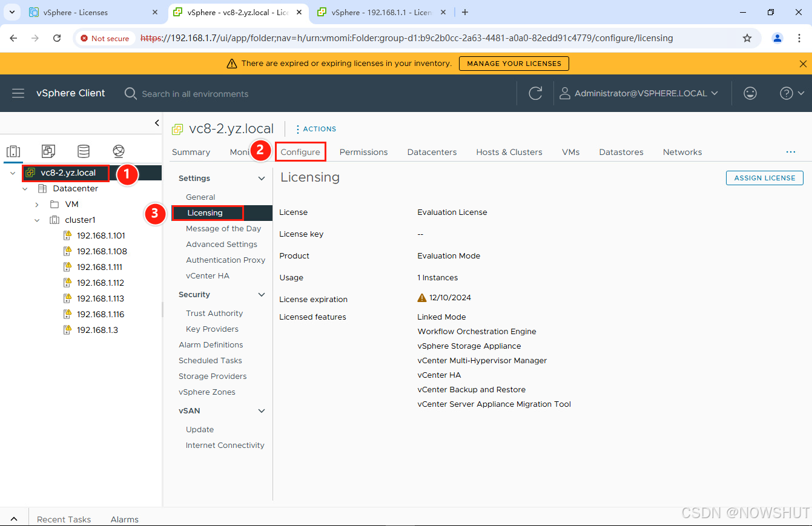Expand the VM folder node
The height and width of the screenshot is (526, 812).
(x=37, y=205)
